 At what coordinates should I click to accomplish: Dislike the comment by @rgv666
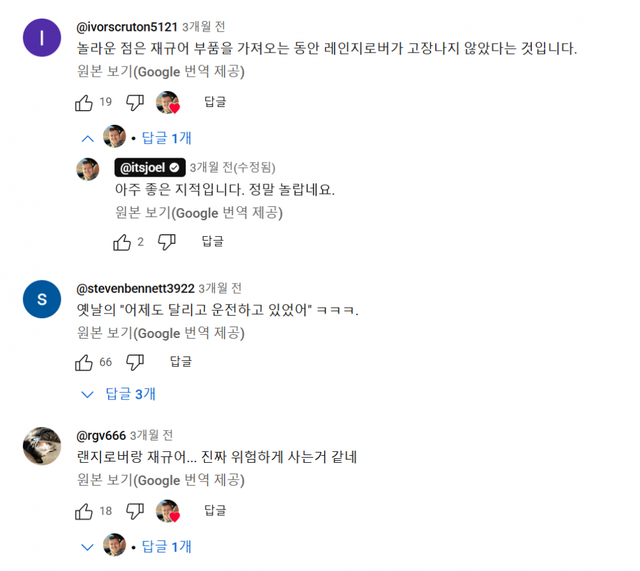[x=135, y=512]
